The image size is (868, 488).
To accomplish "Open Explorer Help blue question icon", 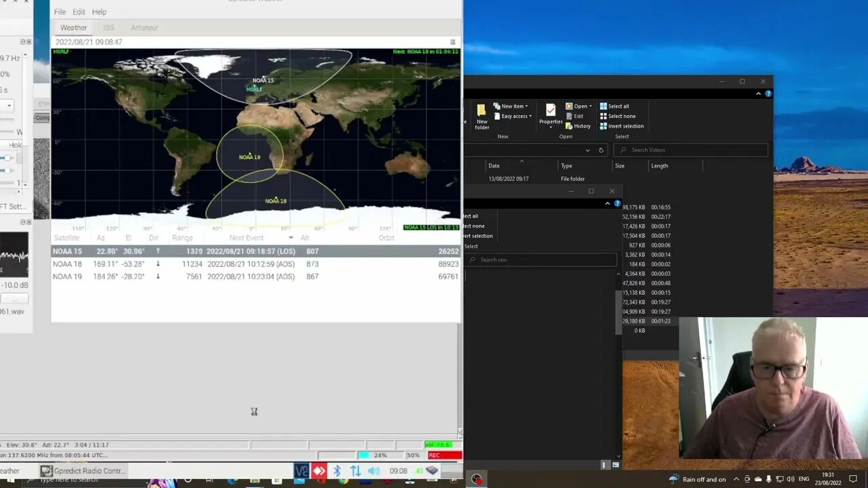I will (768, 94).
